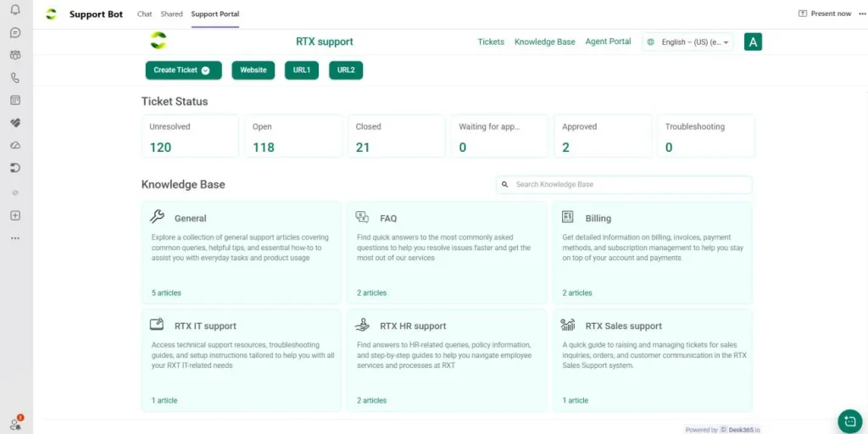
Task: Switch to the Chat tab
Action: click(144, 14)
